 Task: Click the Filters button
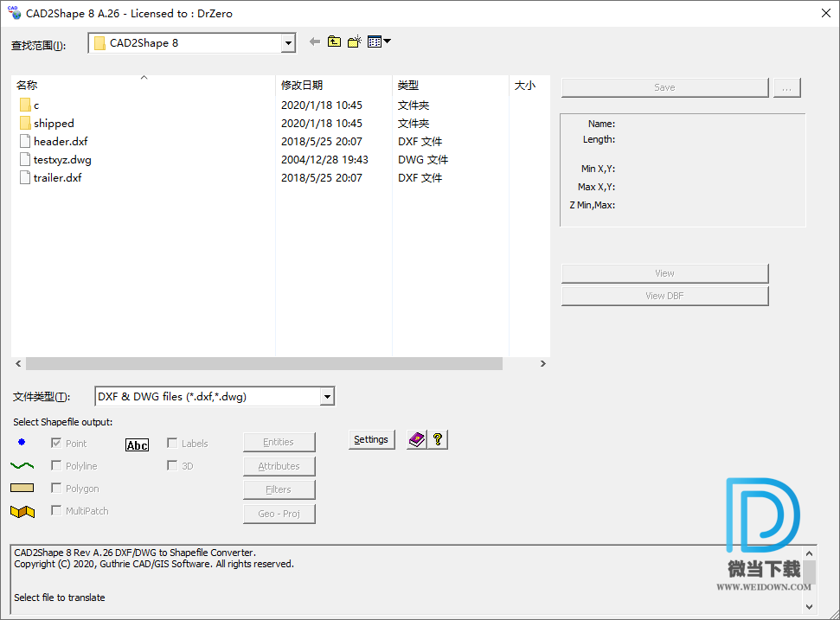279,490
